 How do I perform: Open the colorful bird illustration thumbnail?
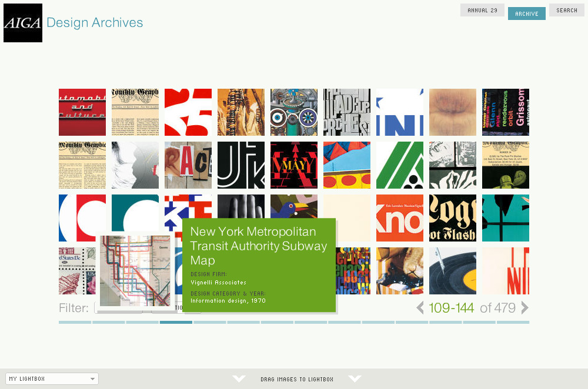[x=293, y=206]
